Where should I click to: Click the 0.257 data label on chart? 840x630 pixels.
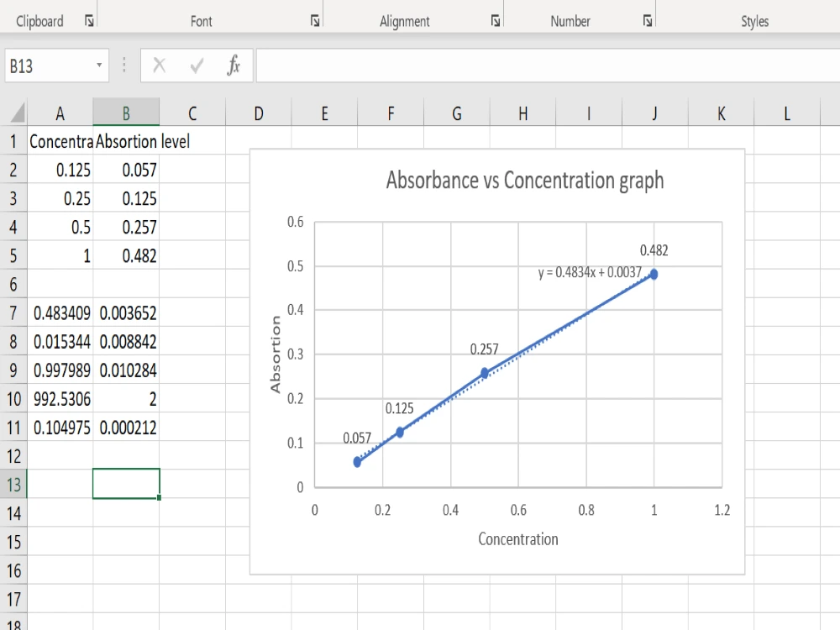[485, 349]
